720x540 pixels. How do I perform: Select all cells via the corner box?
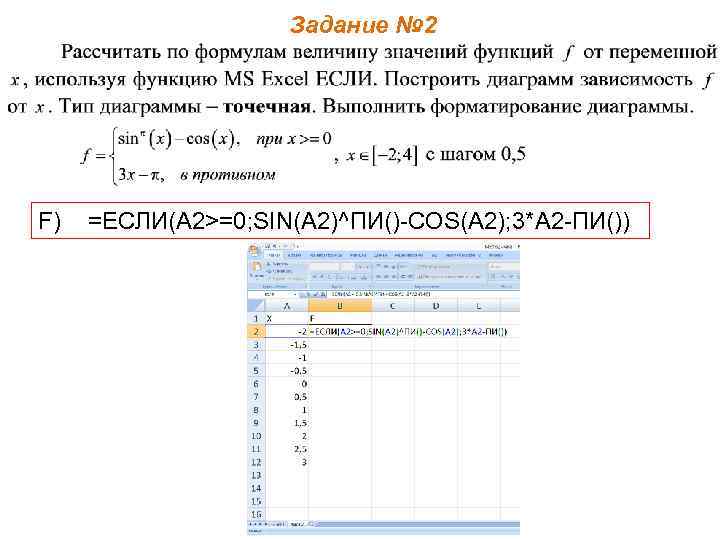tap(256, 306)
